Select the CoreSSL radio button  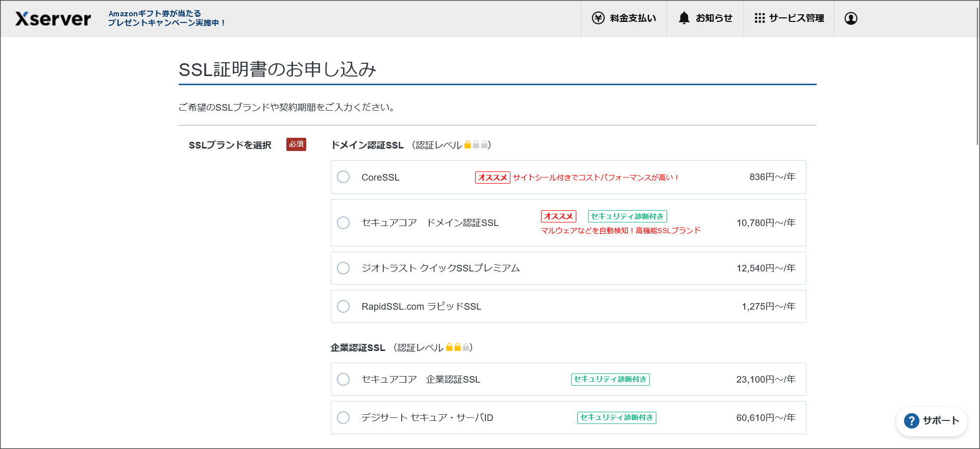(x=344, y=177)
